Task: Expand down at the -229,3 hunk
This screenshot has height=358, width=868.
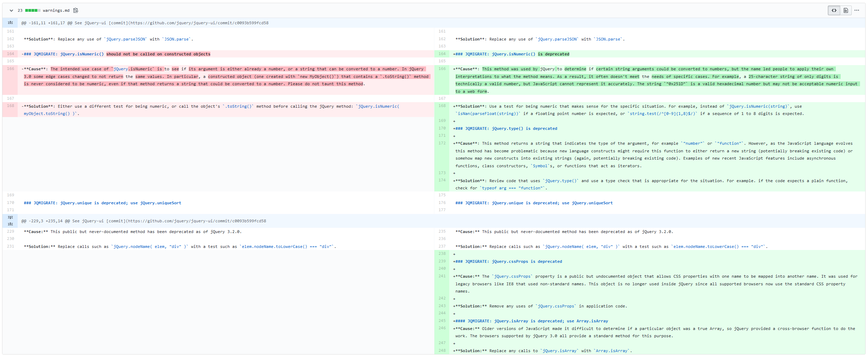Action: click(x=10, y=217)
